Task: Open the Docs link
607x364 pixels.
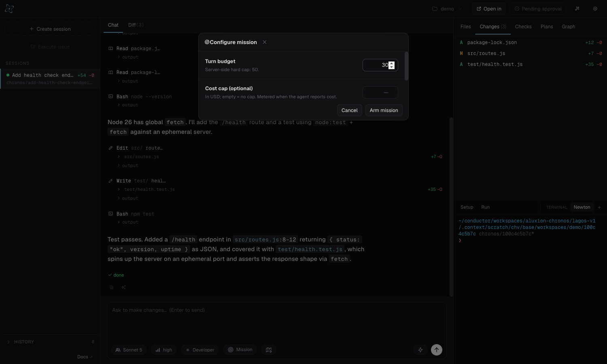Action: 85,357
